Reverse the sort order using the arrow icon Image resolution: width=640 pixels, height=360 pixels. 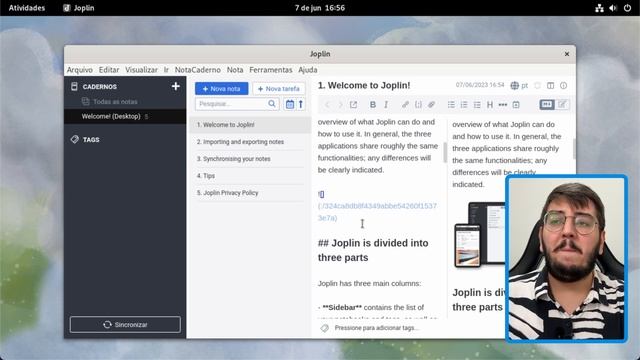(x=301, y=104)
